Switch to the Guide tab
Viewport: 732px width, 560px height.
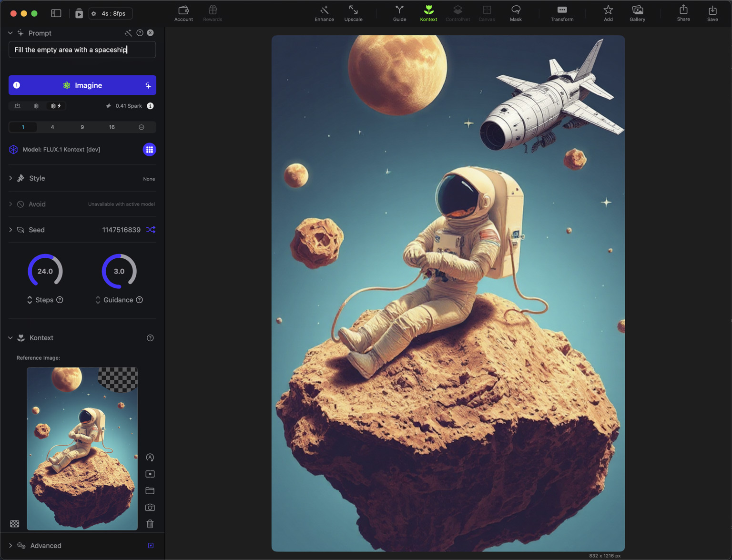coord(399,13)
